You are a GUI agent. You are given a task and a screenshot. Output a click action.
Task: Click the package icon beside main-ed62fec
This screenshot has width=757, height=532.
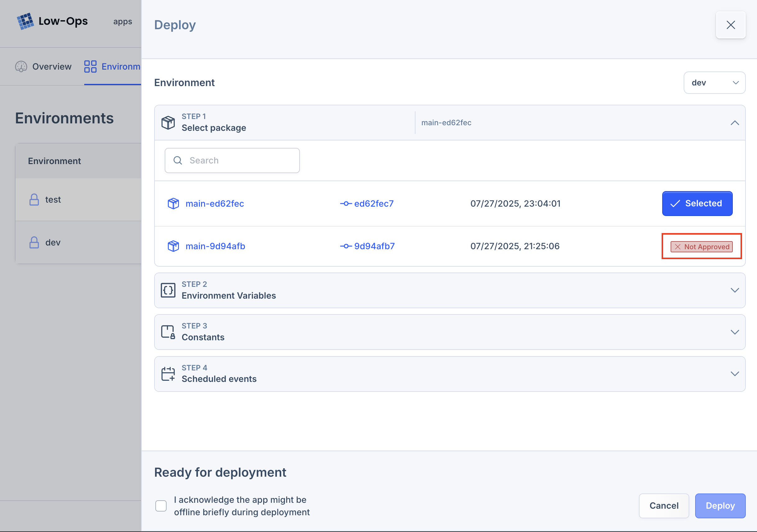click(x=173, y=204)
